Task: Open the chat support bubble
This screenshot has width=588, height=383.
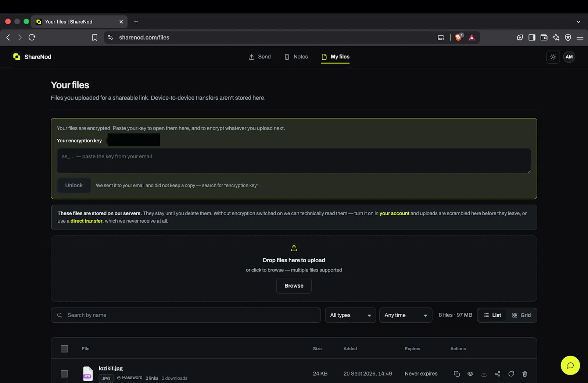Action: click(570, 365)
